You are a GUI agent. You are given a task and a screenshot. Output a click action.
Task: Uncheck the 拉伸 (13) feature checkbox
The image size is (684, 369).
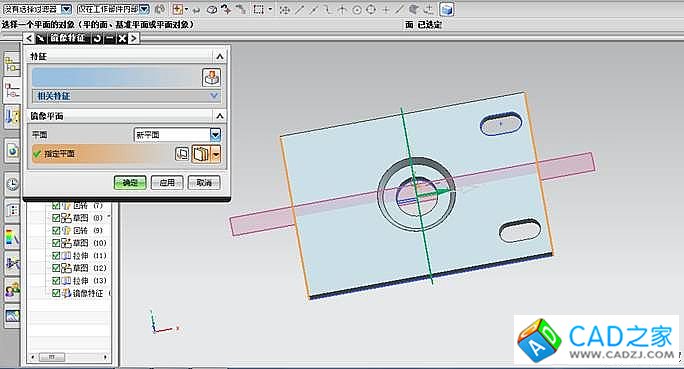(x=56, y=280)
